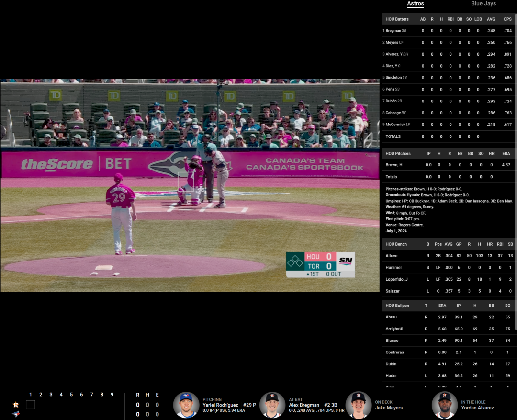Click the AVG column in batters header
Image resolution: width=517 pixels, height=420 pixels.
tap(491, 19)
